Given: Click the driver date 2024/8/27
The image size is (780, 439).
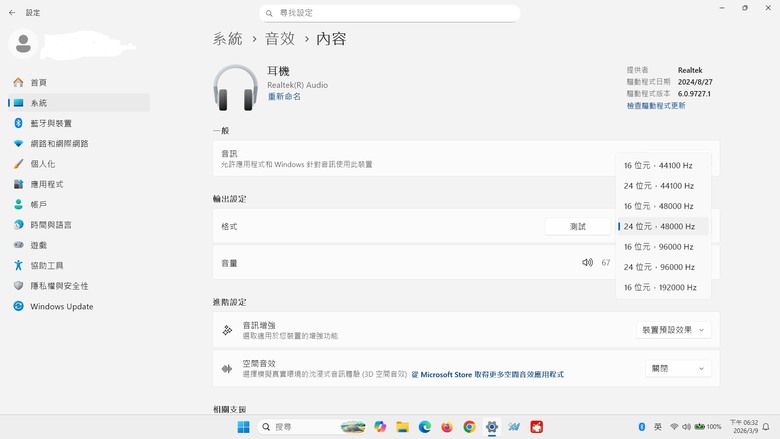Looking at the screenshot, I should [x=695, y=82].
